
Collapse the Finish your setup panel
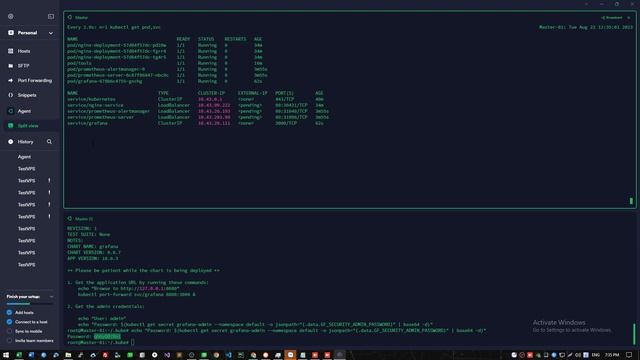[x=51, y=297]
